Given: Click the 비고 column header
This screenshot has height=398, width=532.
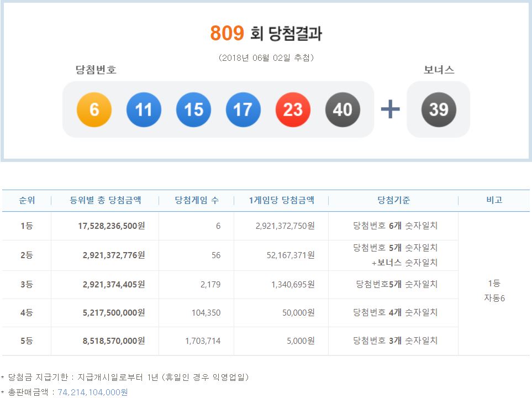Looking at the screenshot, I should (x=494, y=200).
